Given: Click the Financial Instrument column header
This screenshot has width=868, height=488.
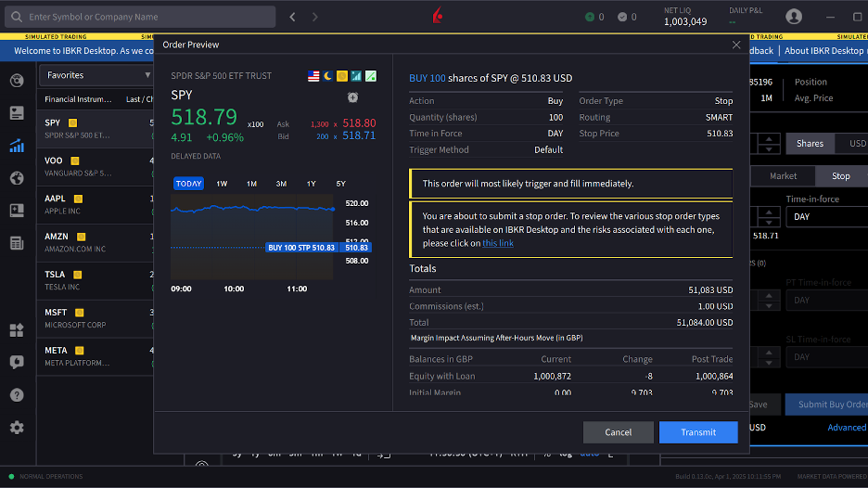Looking at the screenshot, I should pyautogui.click(x=78, y=99).
